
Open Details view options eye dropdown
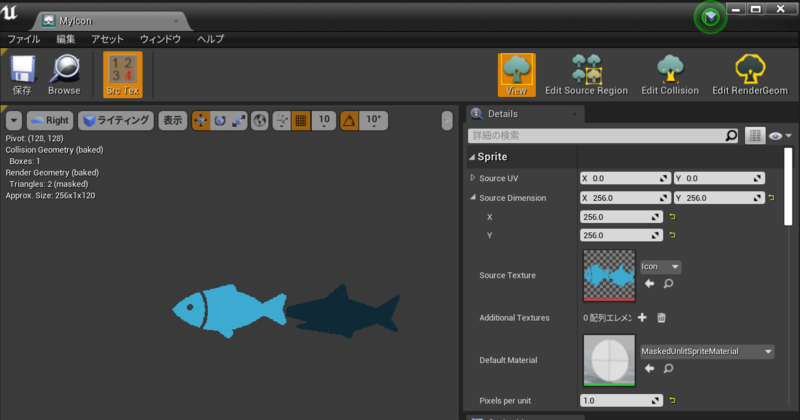780,136
